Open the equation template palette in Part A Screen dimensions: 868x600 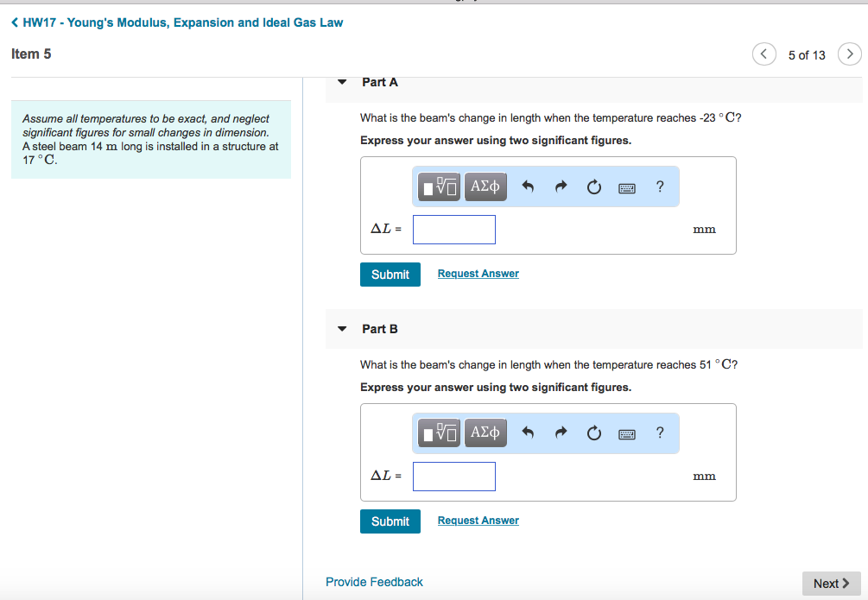tap(439, 186)
